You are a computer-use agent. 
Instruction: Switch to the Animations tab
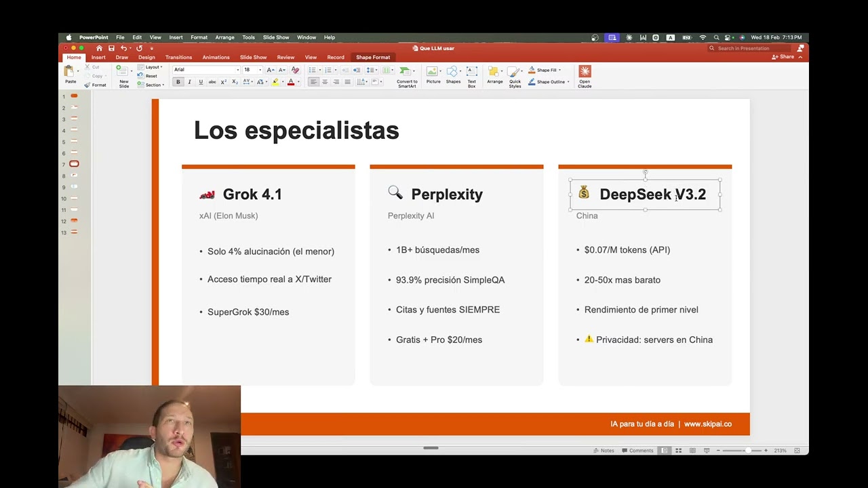coord(216,57)
